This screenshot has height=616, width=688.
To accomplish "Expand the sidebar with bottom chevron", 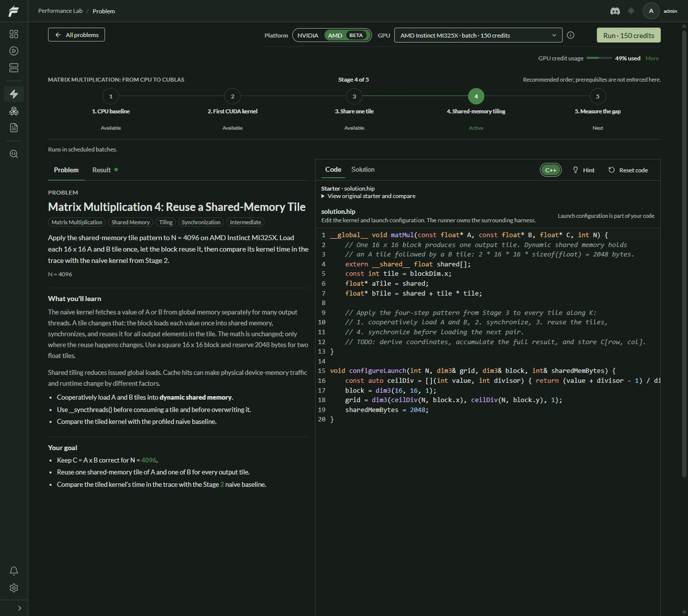I will tap(19, 608).
